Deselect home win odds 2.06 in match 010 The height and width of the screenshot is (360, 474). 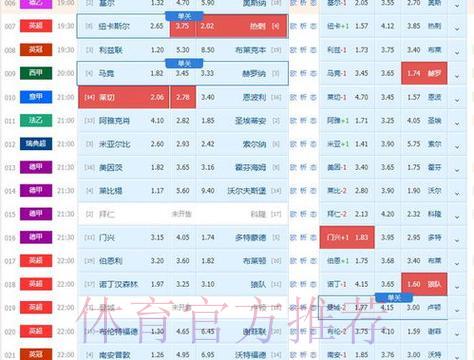pos(124,97)
